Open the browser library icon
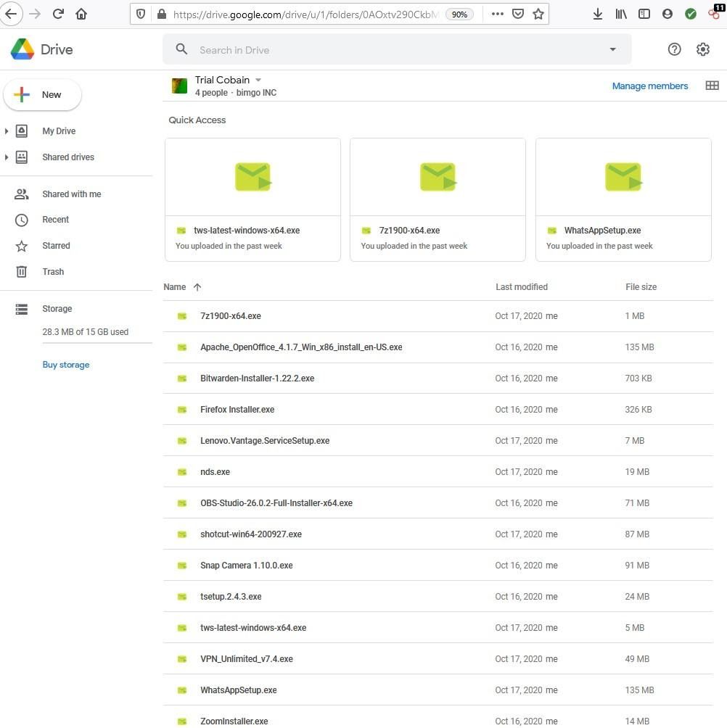The width and height of the screenshot is (727, 728). tap(621, 14)
